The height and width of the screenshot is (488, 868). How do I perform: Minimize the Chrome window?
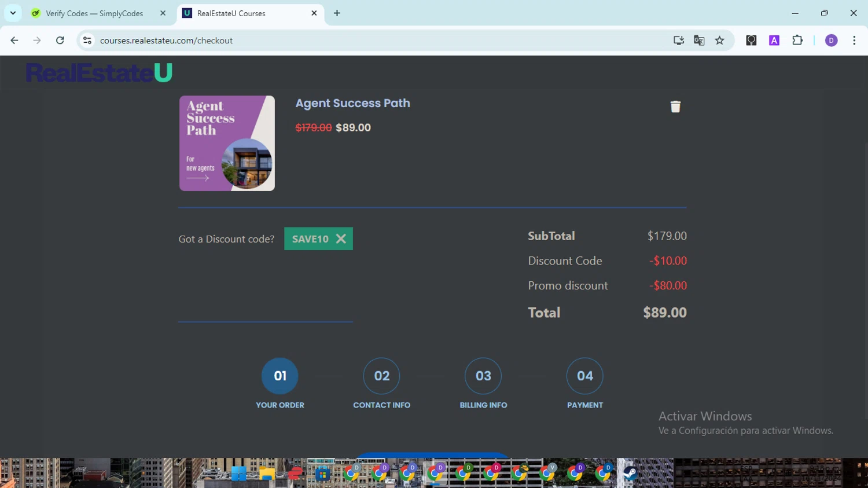(x=795, y=13)
